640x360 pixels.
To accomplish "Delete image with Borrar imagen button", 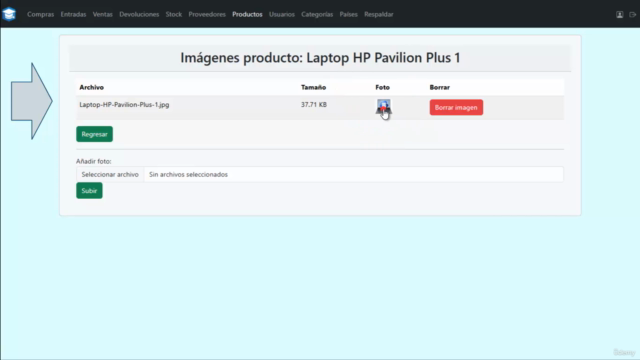I will pyautogui.click(x=456, y=107).
